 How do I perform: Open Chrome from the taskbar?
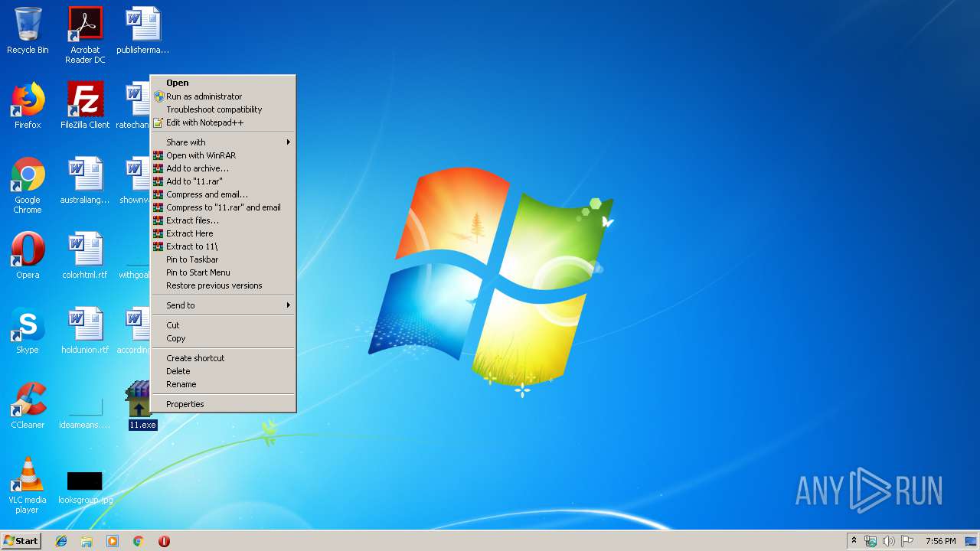coord(139,541)
